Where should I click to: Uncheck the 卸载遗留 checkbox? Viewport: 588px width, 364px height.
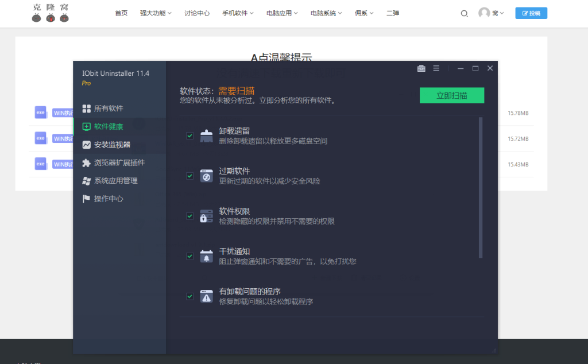(x=189, y=135)
